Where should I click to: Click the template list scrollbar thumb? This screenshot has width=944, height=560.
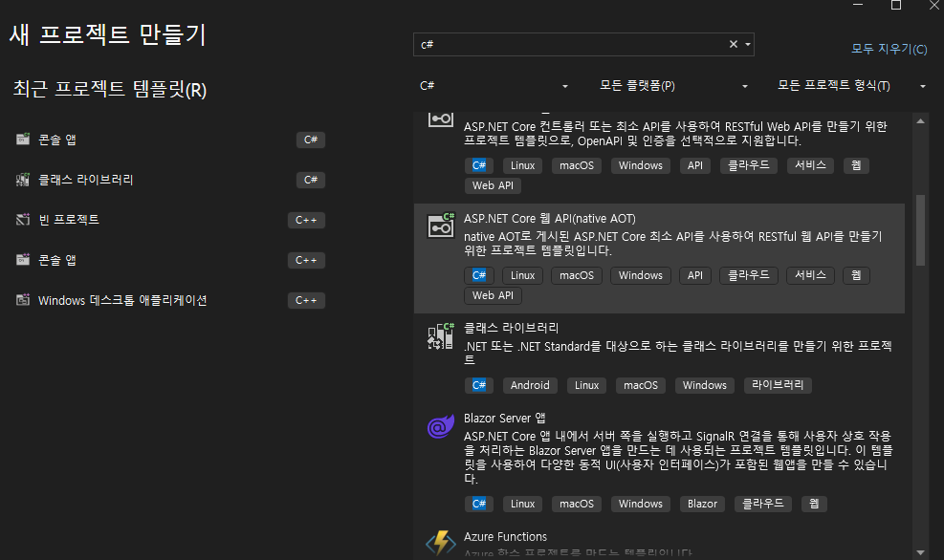(920, 229)
